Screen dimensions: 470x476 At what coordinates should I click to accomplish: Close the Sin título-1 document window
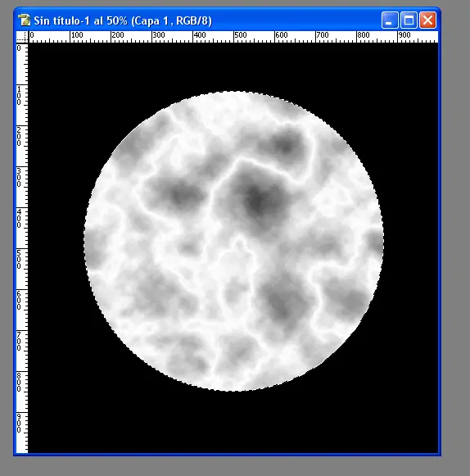point(427,20)
